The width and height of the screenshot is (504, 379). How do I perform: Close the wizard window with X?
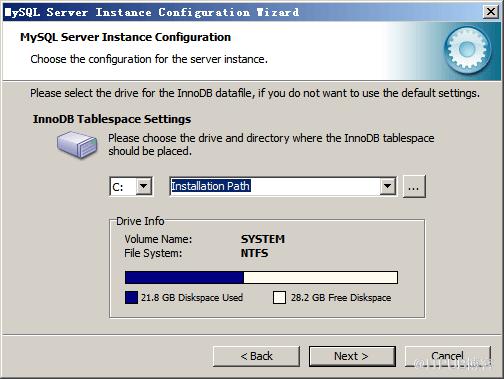491,12
